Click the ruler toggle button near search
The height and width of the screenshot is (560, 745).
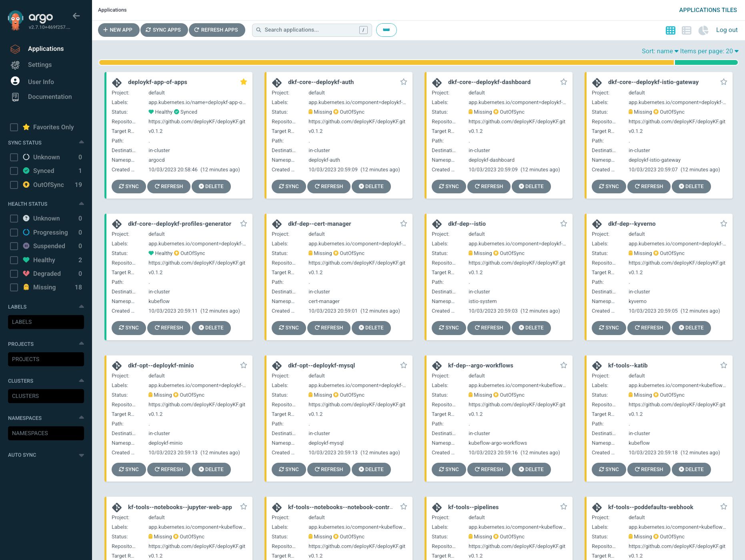[x=386, y=30]
